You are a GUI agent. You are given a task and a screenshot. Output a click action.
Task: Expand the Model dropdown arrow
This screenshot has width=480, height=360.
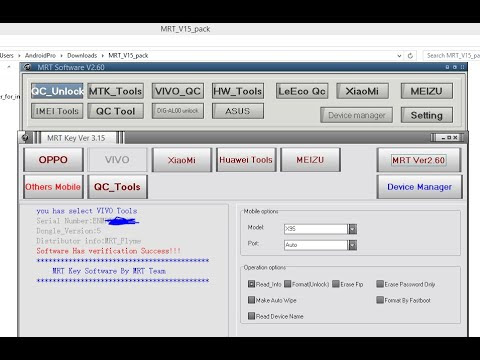tap(352, 229)
